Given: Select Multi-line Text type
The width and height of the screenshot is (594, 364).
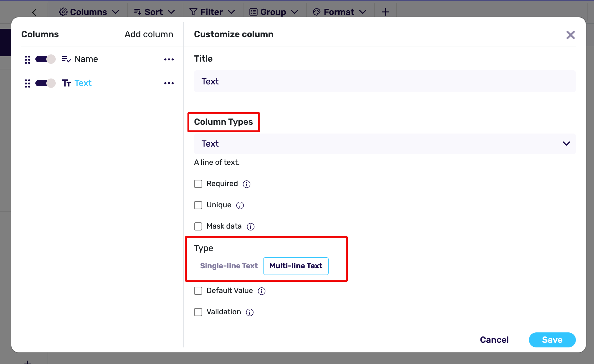Looking at the screenshot, I should click(295, 266).
